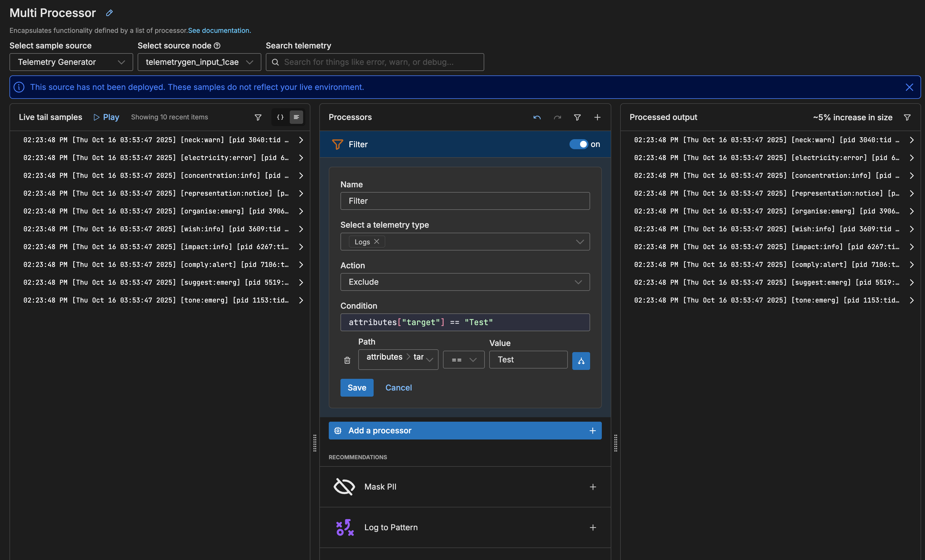
Task: Add the Mask PII recommendation
Action: pyautogui.click(x=593, y=487)
